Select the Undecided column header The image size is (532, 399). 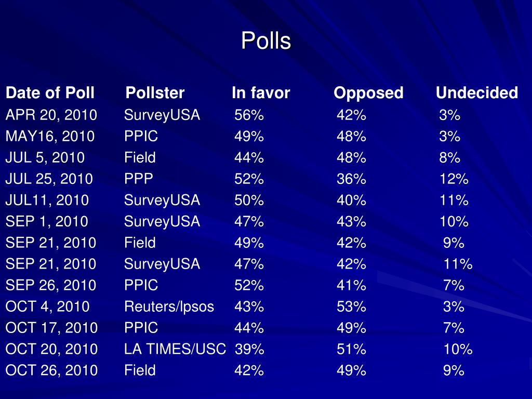coord(476,93)
